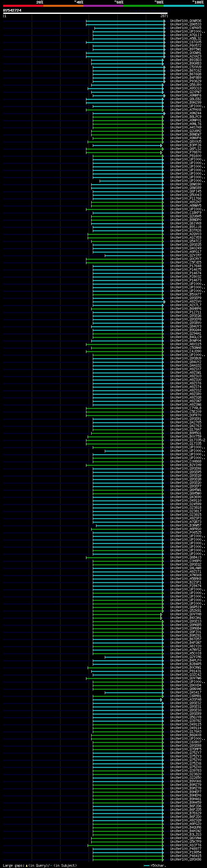
Task: Select the UniRef100_Q4LAW8 label
Action: coord(186,569)
